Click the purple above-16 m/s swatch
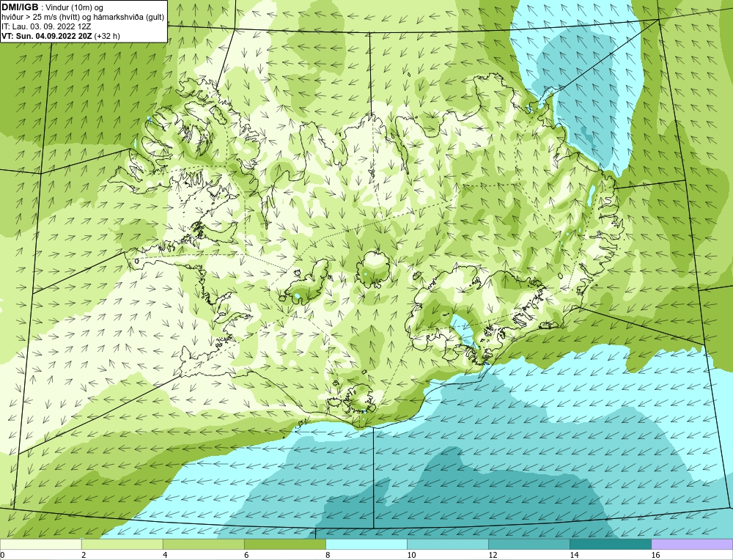Image resolution: width=733 pixels, height=560 pixels. (x=692, y=544)
